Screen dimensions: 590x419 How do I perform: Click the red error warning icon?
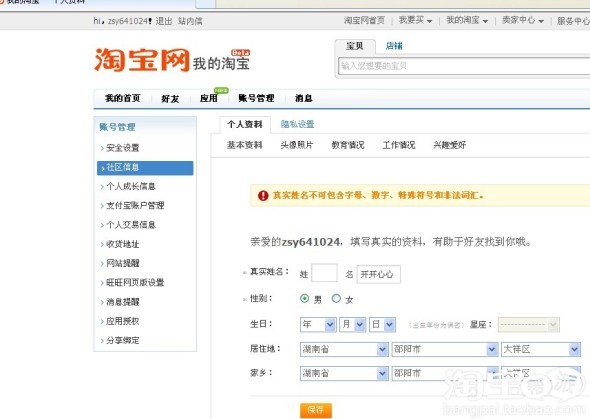(263, 196)
